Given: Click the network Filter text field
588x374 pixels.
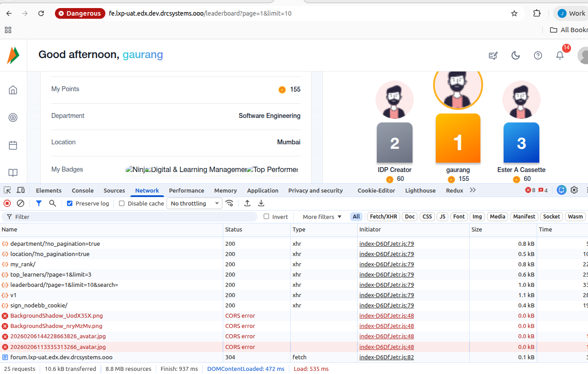Looking at the screenshot, I should [130, 217].
